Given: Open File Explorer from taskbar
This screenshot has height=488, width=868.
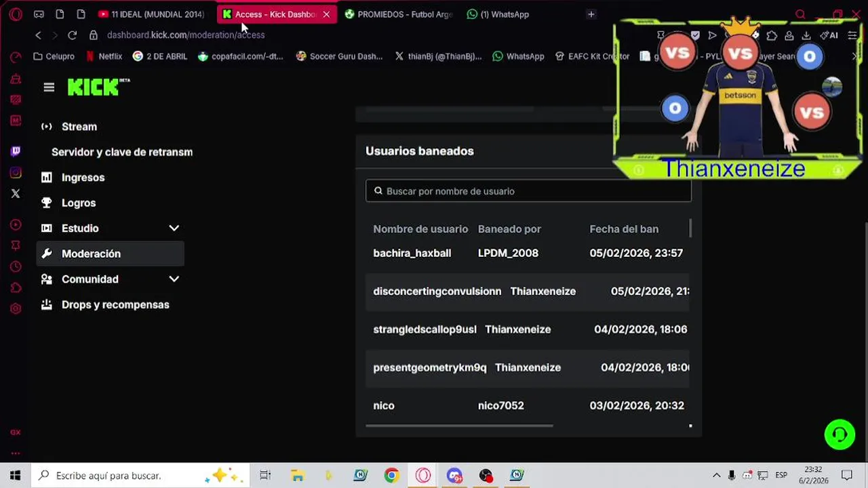Looking at the screenshot, I should [x=297, y=475].
